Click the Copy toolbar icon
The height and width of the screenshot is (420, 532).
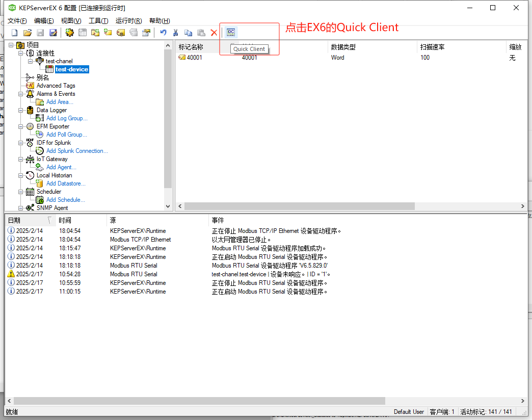189,33
